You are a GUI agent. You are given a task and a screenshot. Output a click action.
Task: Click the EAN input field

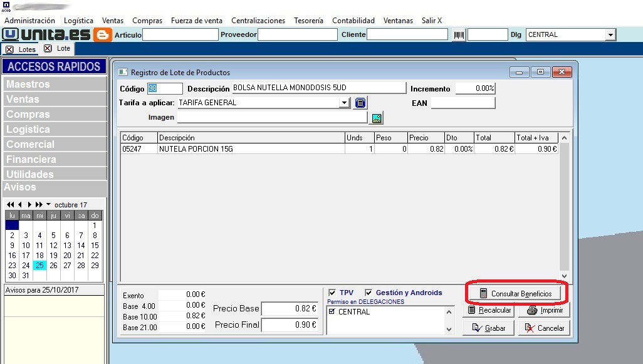463,103
